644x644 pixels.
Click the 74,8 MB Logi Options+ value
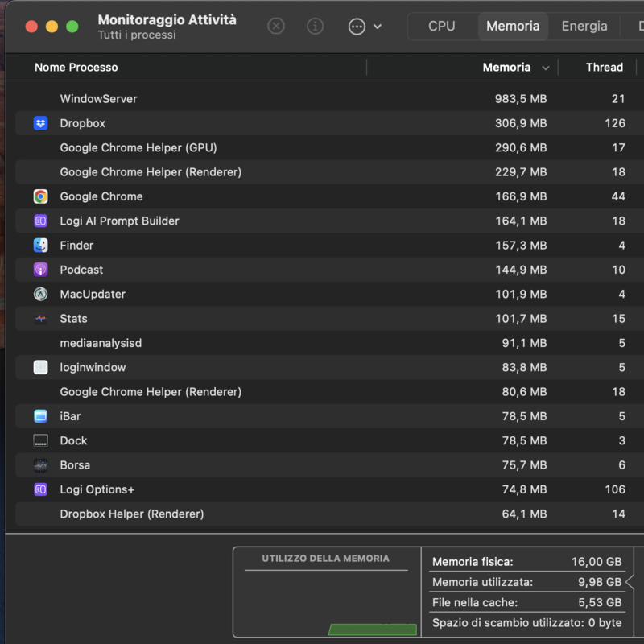tap(524, 489)
